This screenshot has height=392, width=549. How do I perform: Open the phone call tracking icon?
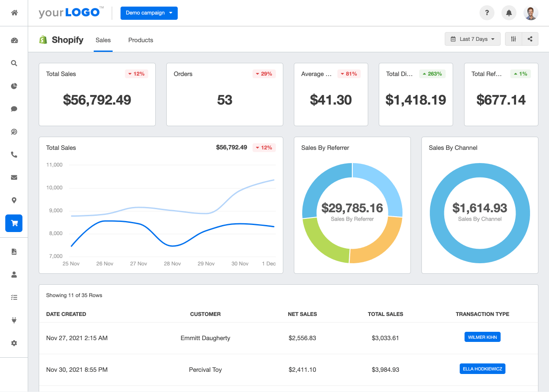click(14, 155)
